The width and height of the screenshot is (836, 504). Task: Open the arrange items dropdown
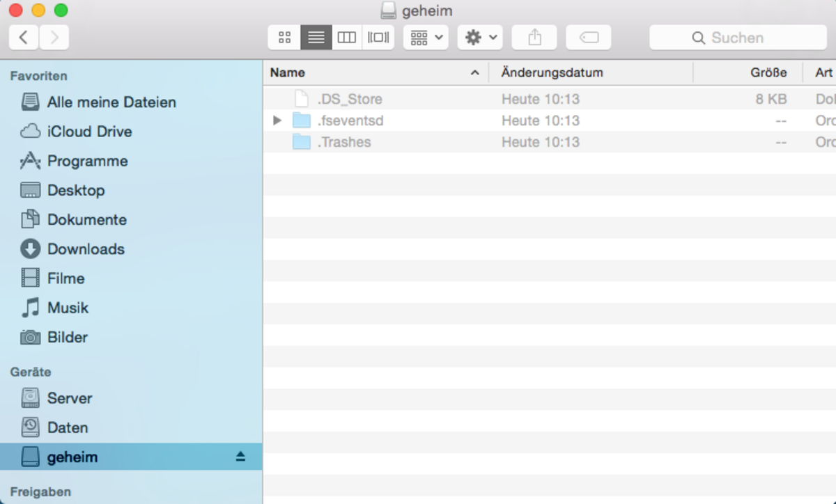(x=426, y=38)
